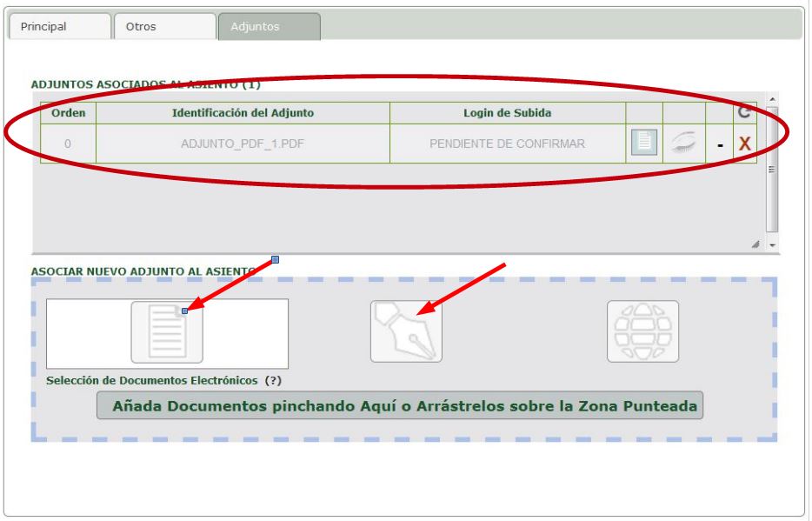The image size is (812, 521).
Task: Click the Orden column header
Action: tap(69, 113)
